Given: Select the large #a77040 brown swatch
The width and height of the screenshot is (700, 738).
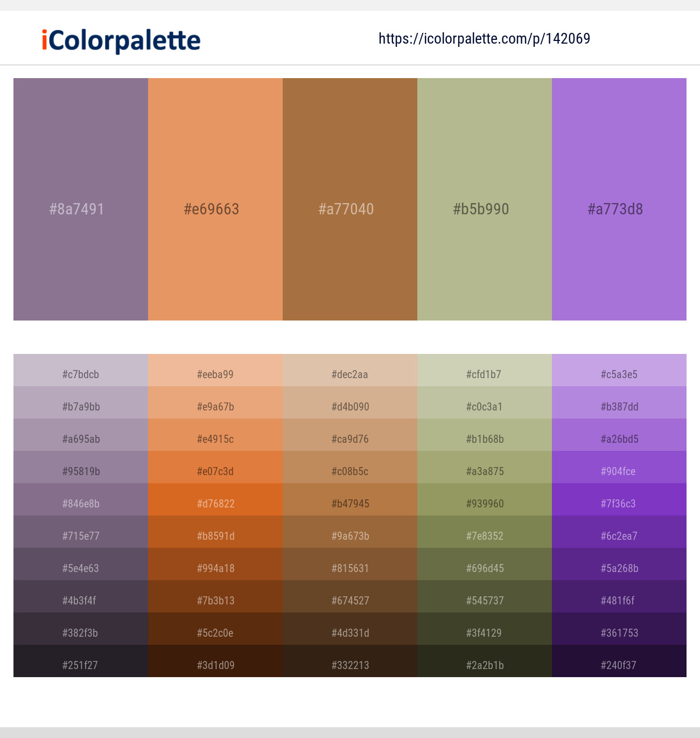Looking at the screenshot, I should pos(350,199).
